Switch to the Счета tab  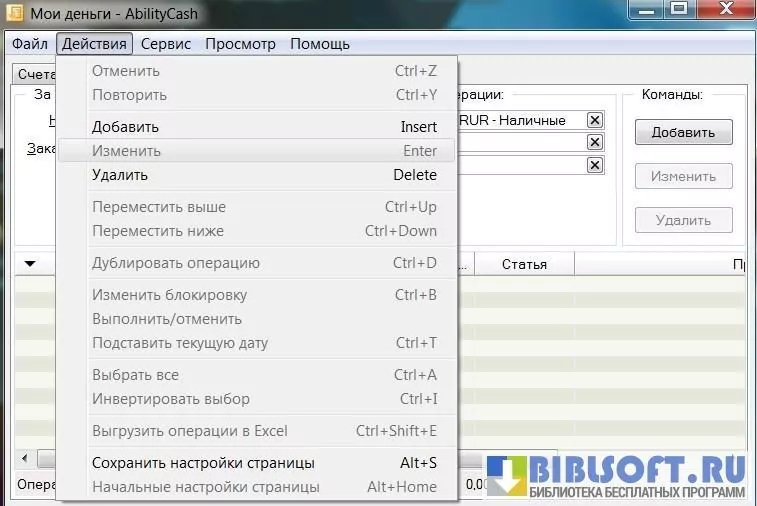pos(35,74)
